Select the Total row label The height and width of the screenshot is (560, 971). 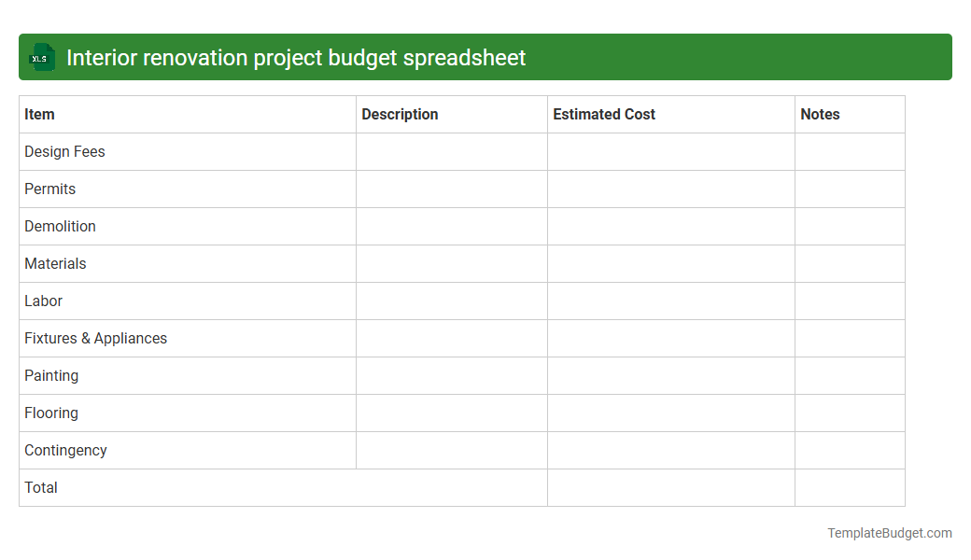pyautogui.click(x=40, y=487)
